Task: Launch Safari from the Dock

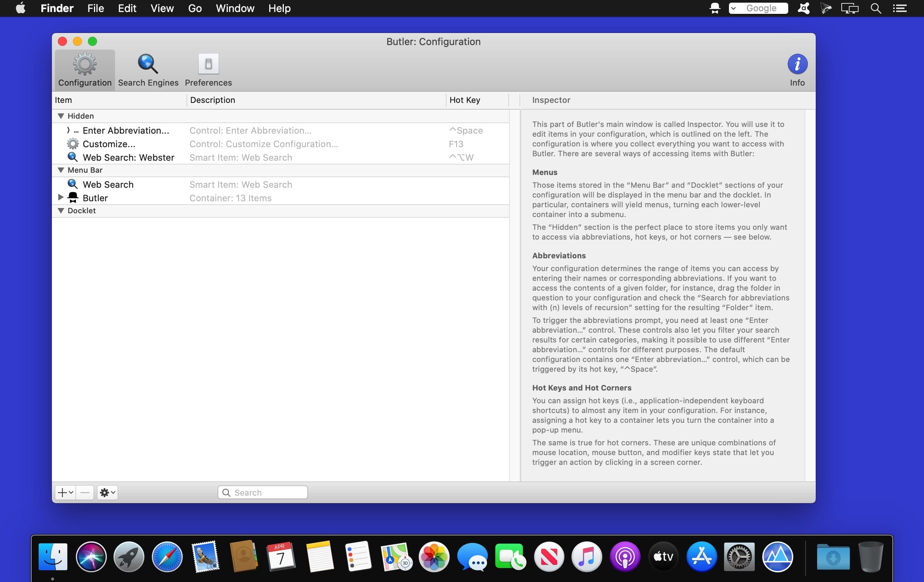Action: click(167, 556)
